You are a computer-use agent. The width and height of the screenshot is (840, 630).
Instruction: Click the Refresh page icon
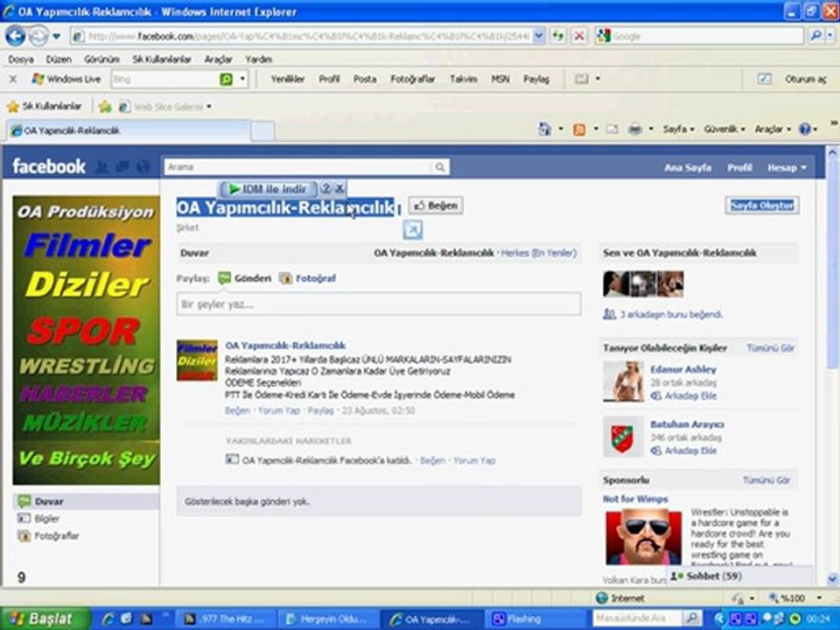click(x=559, y=36)
